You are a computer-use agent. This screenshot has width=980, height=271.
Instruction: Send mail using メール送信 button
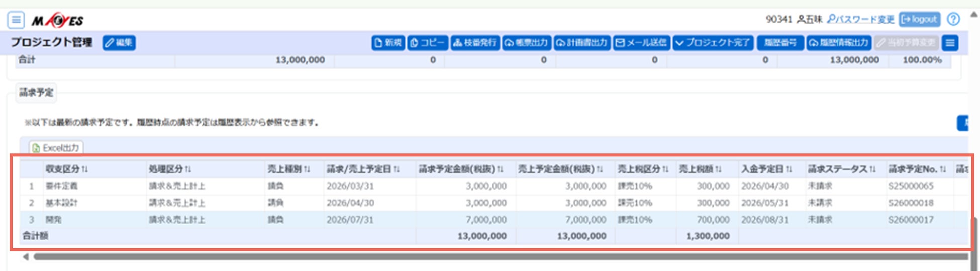[x=641, y=43]
